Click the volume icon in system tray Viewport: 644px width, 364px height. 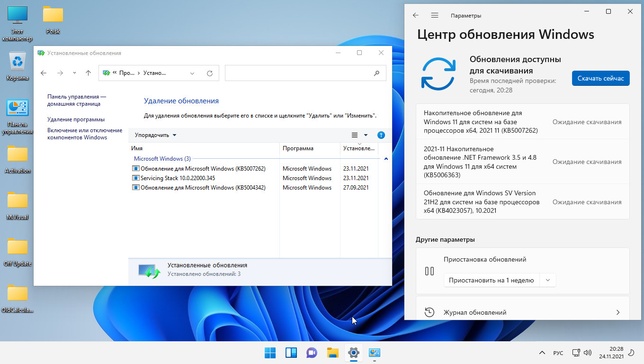coord(588,353)
